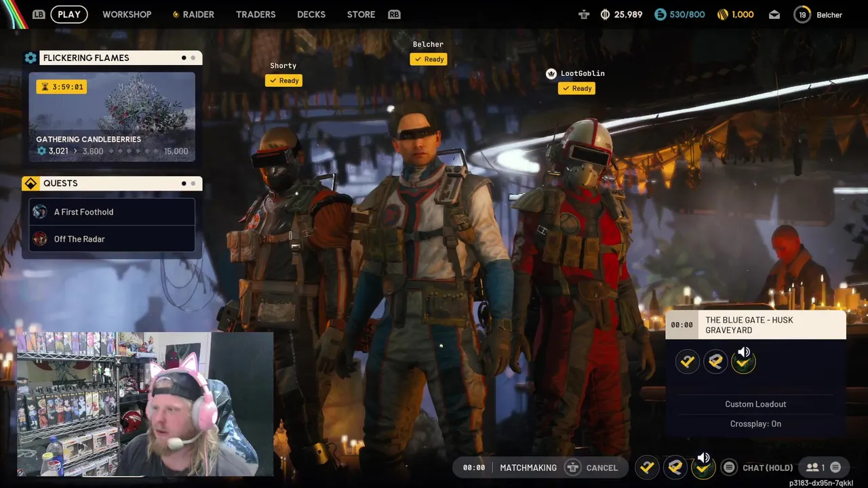Screen dimensions: 868x488
Task: Select Shorty's player name label
Action: [283, 66]
